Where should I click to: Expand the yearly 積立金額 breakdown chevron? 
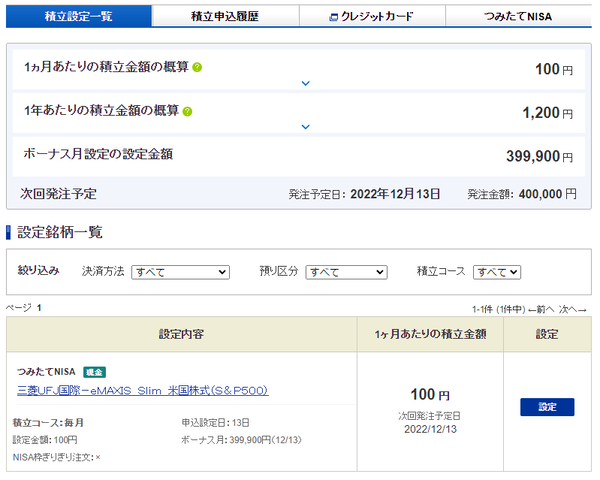coord(305,127)
